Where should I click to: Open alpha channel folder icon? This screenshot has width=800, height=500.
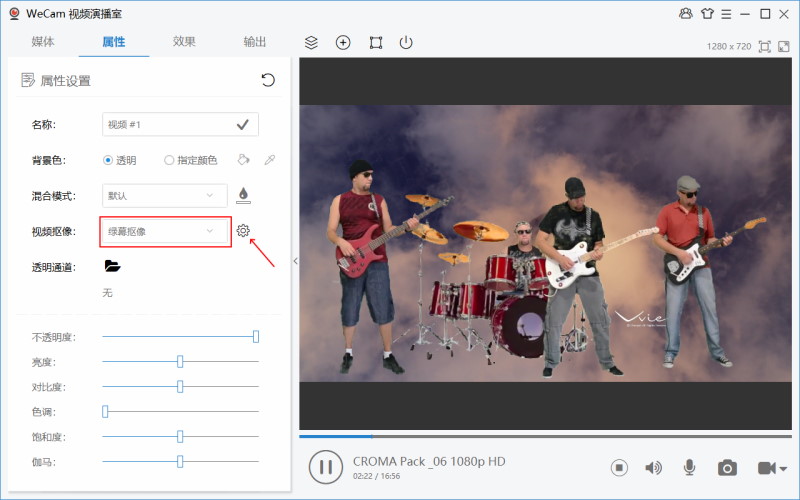tap(112, 266)
